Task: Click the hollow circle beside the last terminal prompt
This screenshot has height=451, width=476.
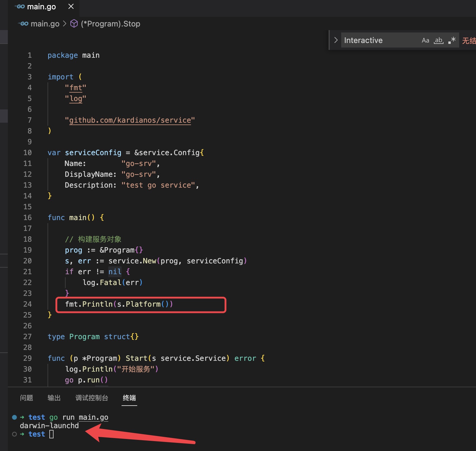Action: pyautogui.click(x=14, y=434)
